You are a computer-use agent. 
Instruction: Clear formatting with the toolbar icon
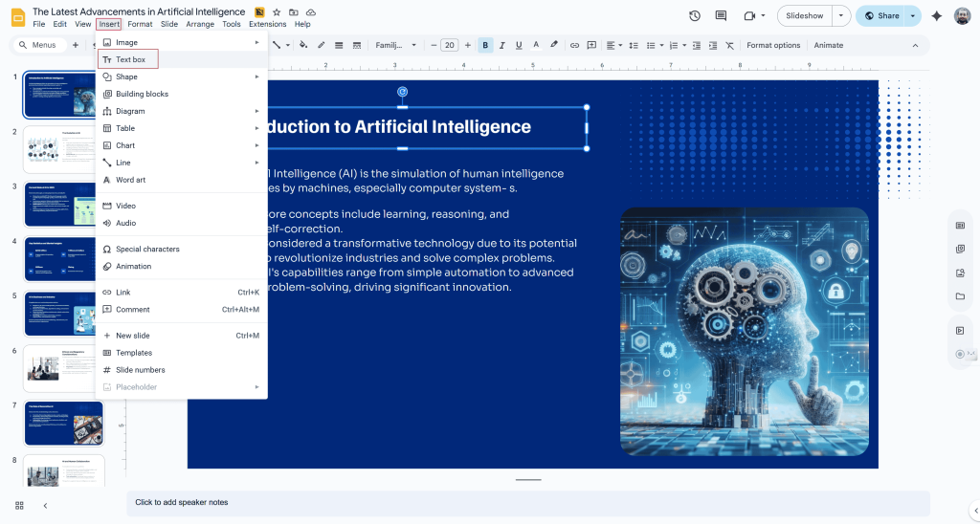729,45
